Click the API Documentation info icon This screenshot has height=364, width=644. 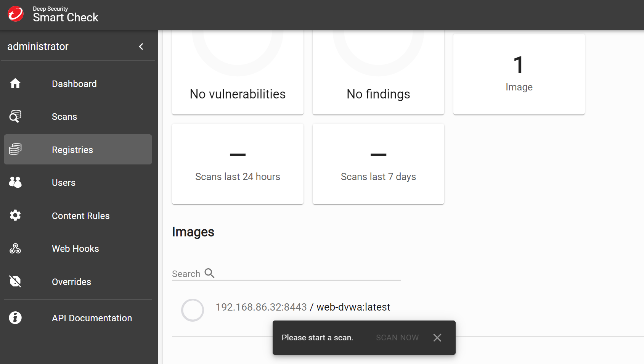tap(15, 318)
